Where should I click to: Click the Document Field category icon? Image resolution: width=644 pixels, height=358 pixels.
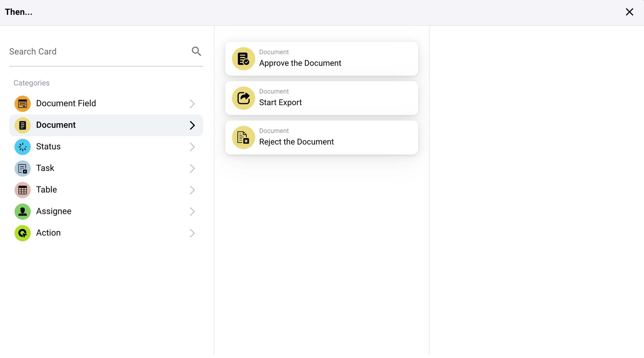[x=22, y=103]
